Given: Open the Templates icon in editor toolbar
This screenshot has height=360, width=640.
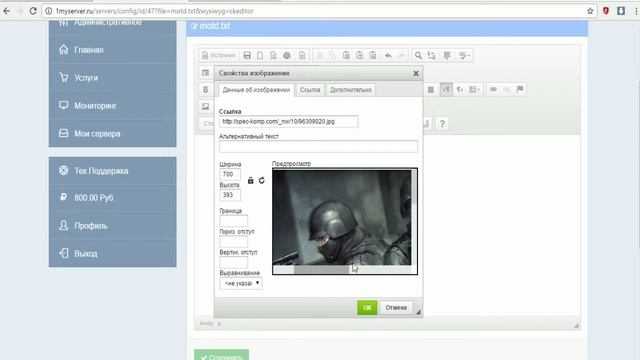Looking at the screenshot, I should (302, 56).
